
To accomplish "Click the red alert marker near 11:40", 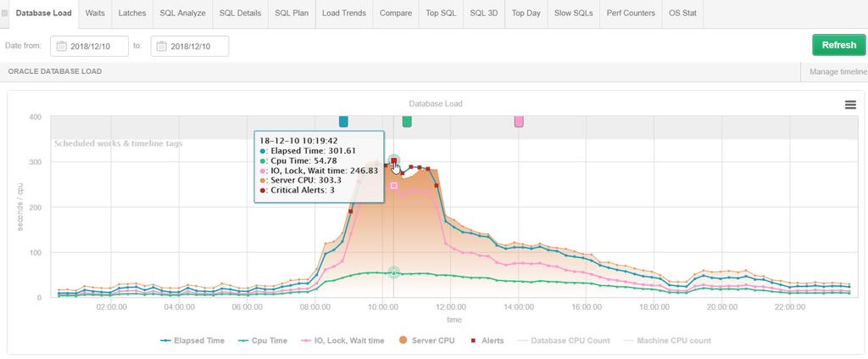I will [437, 185].
